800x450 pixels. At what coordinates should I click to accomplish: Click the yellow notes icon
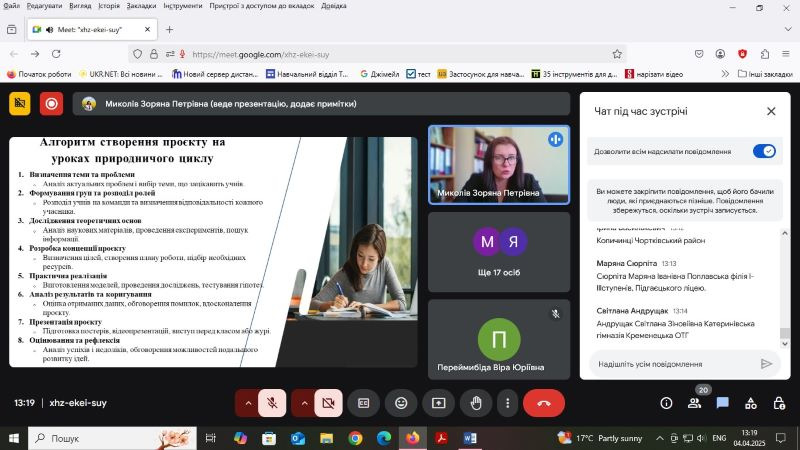(20, 104)
